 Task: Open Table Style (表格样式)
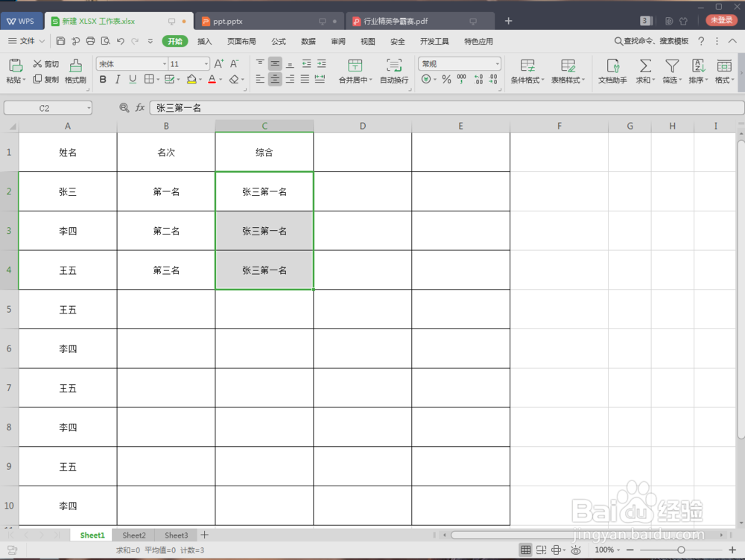tap(568, 71)
